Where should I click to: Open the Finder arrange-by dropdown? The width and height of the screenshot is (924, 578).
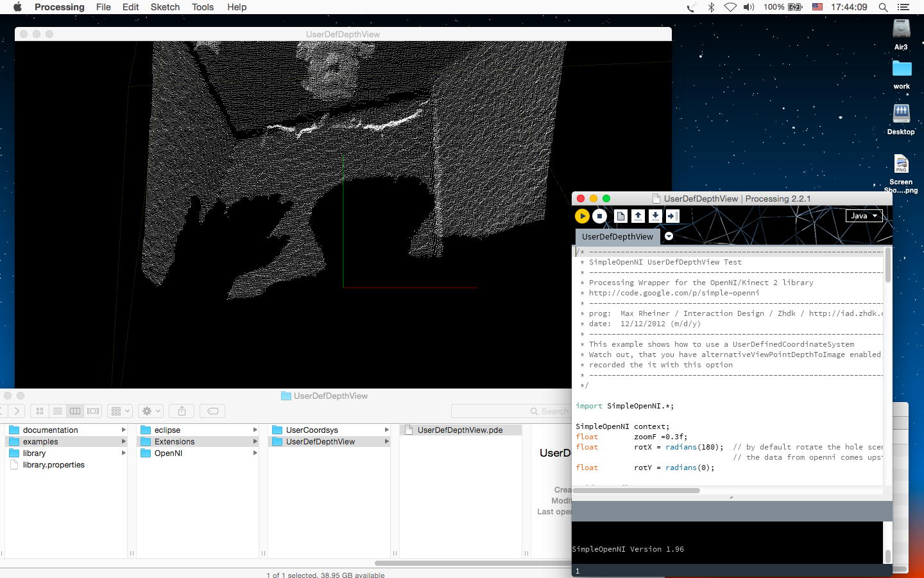(120, 411)
